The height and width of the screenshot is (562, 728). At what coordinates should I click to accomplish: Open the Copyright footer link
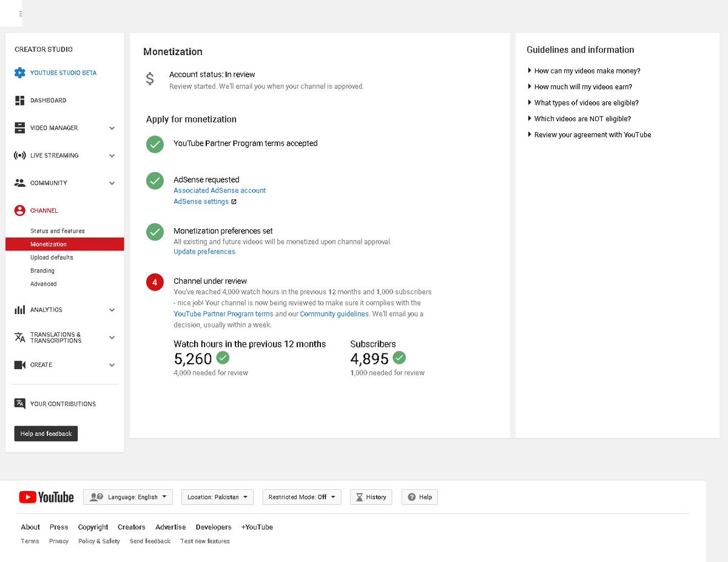click(x=93, y=527)
